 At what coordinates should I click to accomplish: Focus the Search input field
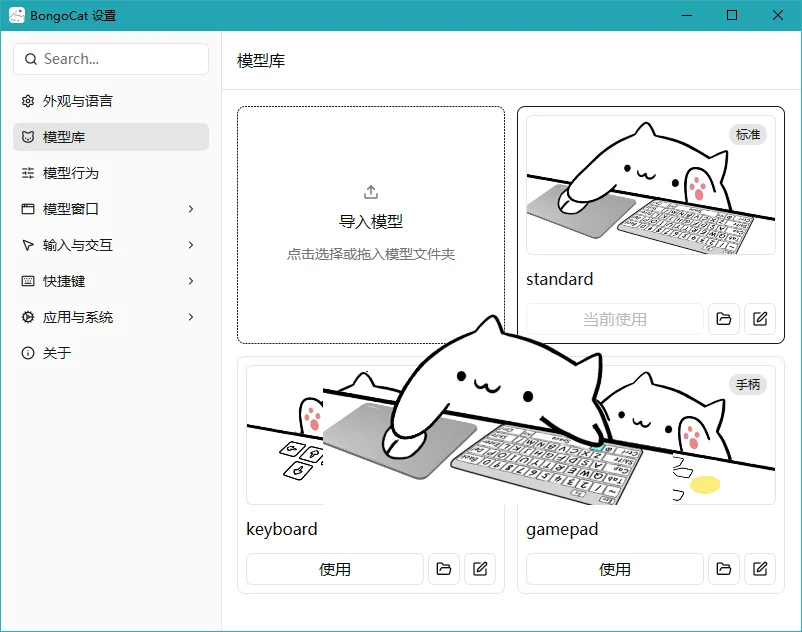[x=111, y=59]
